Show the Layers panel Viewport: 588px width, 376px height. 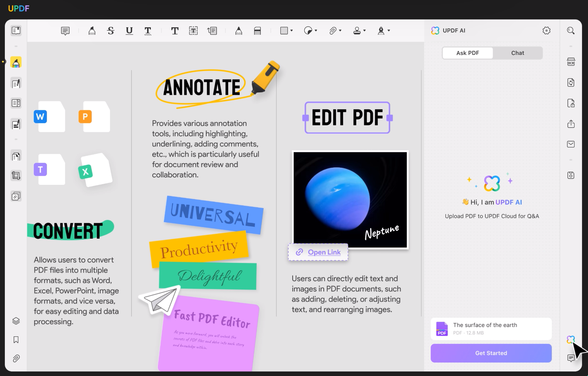[x=16, y=321]
